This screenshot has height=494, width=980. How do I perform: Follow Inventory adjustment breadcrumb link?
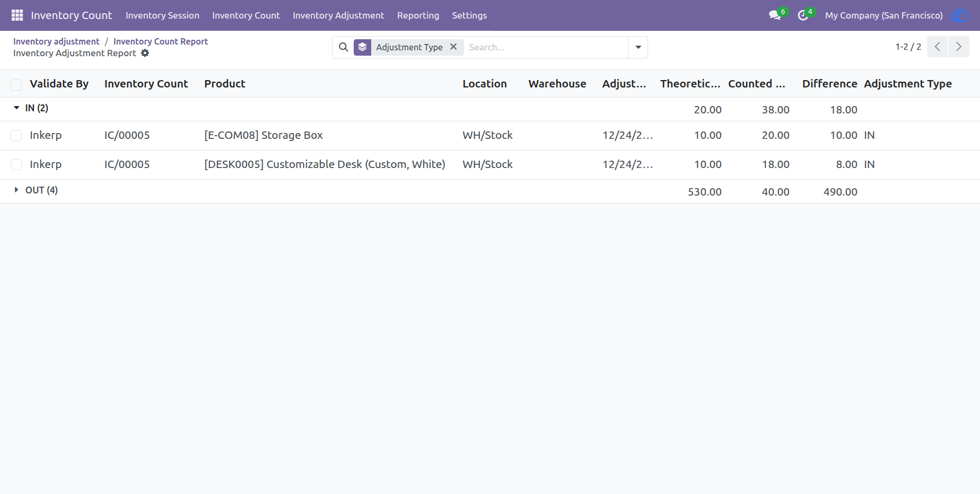[56, 41]
